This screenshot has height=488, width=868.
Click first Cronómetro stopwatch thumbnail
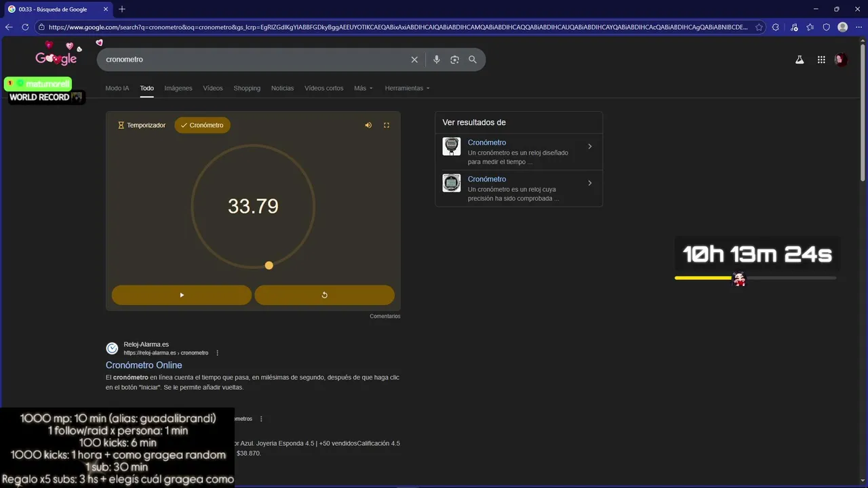pyautogui.click(x=452, y=146)
